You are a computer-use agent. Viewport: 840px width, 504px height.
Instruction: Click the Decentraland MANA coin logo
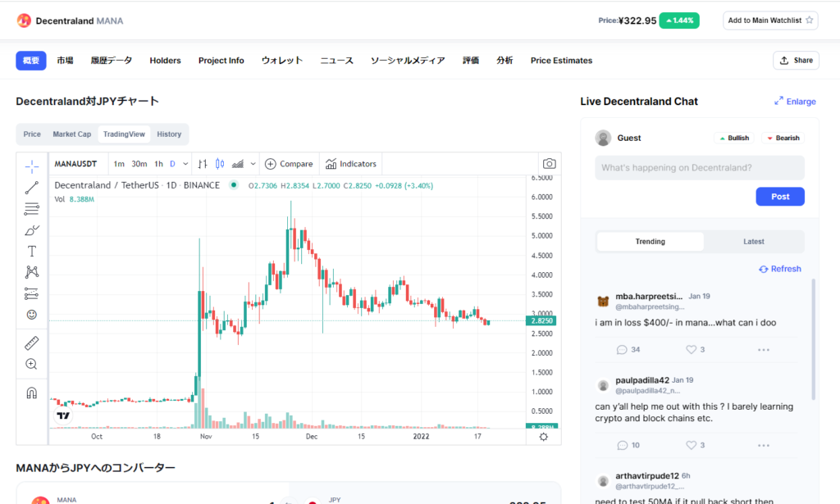(24, 20)
